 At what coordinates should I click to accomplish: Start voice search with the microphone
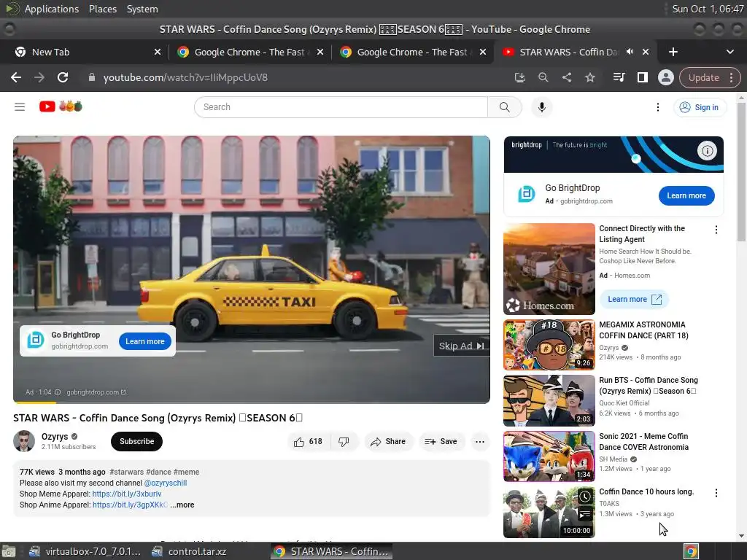542,107
